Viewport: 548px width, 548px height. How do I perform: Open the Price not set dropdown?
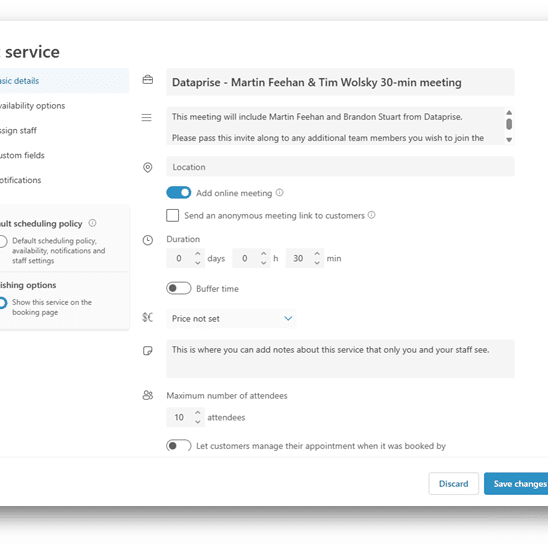point(231,318)
